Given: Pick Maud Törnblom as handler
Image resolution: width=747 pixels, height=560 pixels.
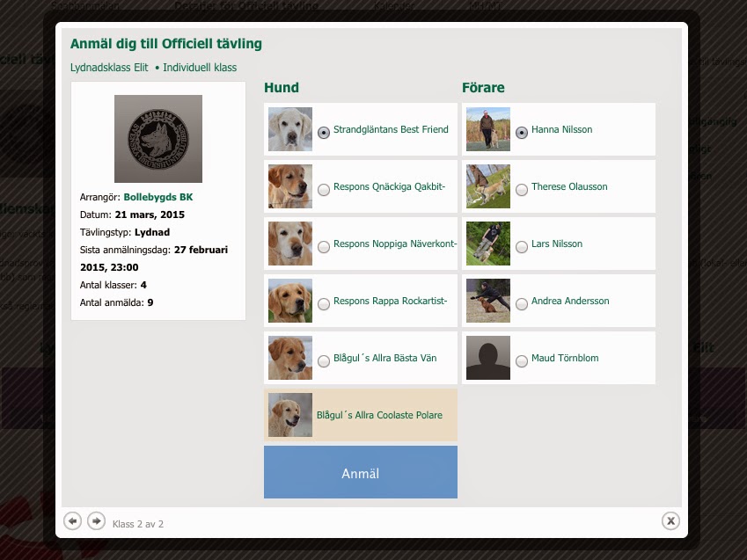Looking at the screenshot, I should coord(522,361).
